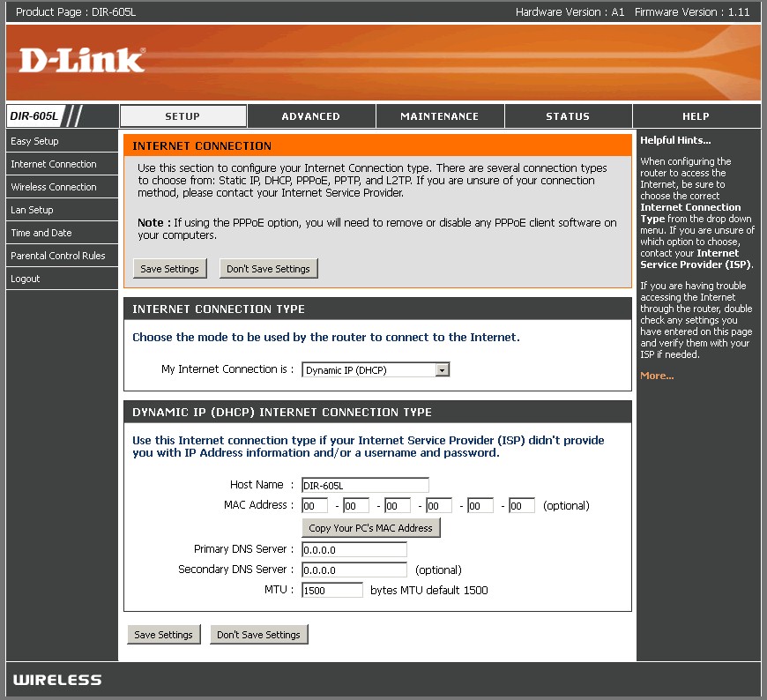Select Easy Setup in the sidebar
The image size is (767, 700).
pyautogui.click(x=62, y=141)
